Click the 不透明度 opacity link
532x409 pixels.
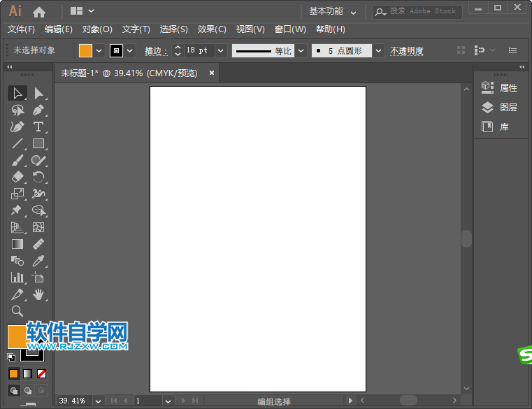coord(406,51)
